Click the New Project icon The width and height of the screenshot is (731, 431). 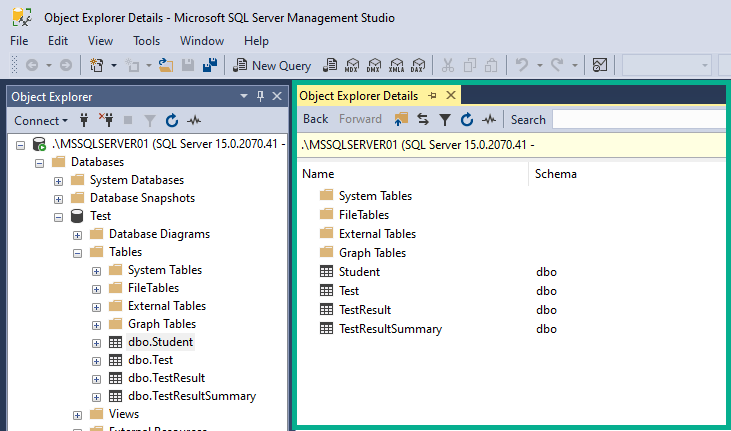97,65
